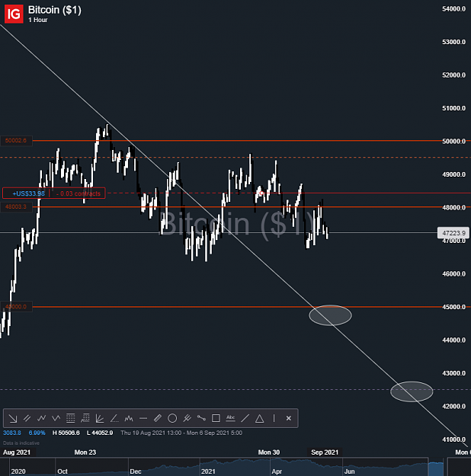This screenshot has width=471, height=476.
Task: Select the drawn ellipse near 42500 level
Action: pyautogui.click(x=412, y=391)
